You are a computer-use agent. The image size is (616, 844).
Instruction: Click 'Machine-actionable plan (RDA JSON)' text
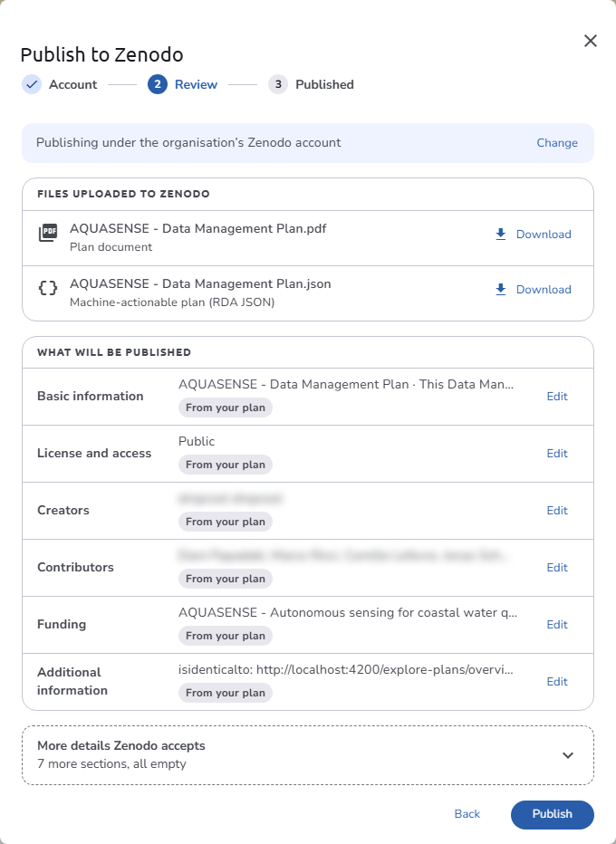click(172, 302)
